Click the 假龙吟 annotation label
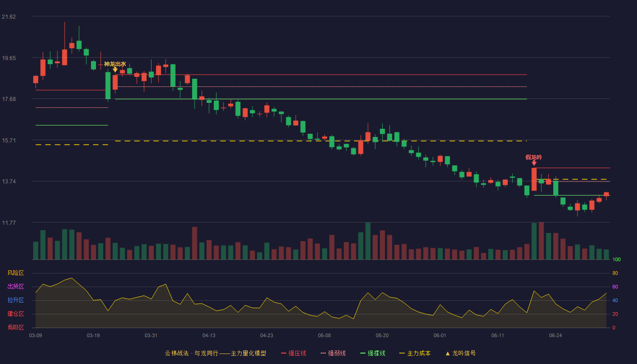The height and width of the screenshot is (364, 637). (x=534, y=157)
